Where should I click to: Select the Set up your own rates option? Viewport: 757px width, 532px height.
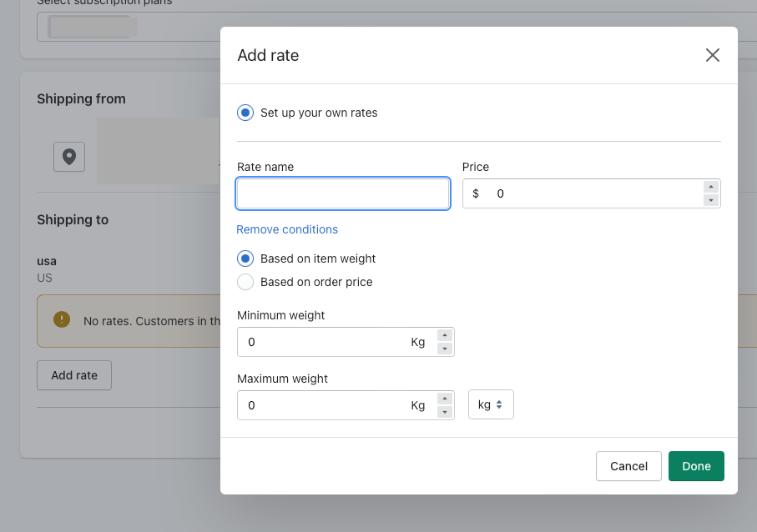pyautogui.click(x=245, y=113)
